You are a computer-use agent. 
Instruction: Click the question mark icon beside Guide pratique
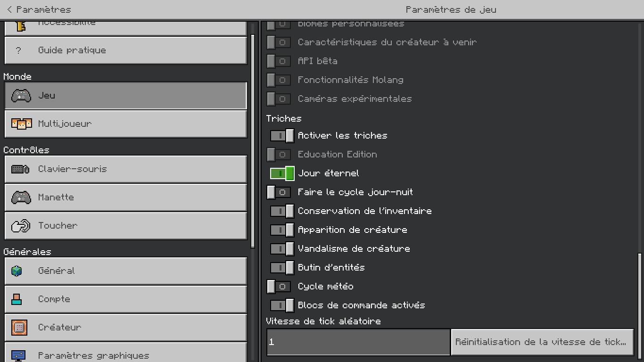[x=18, y=50]
